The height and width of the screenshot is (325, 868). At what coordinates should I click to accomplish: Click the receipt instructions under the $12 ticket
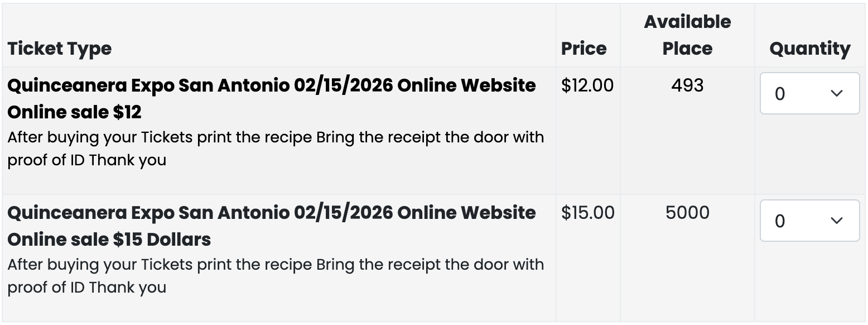tap(276, 149)
